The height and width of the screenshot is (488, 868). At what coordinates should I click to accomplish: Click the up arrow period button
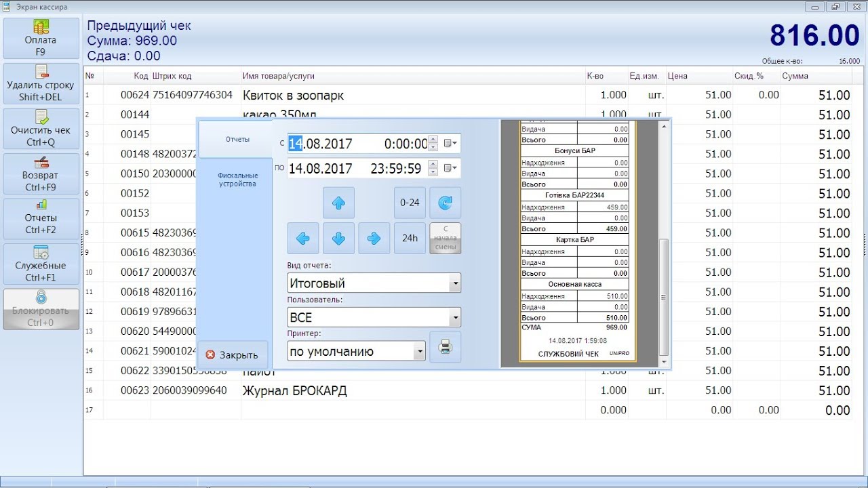[338, 203]
